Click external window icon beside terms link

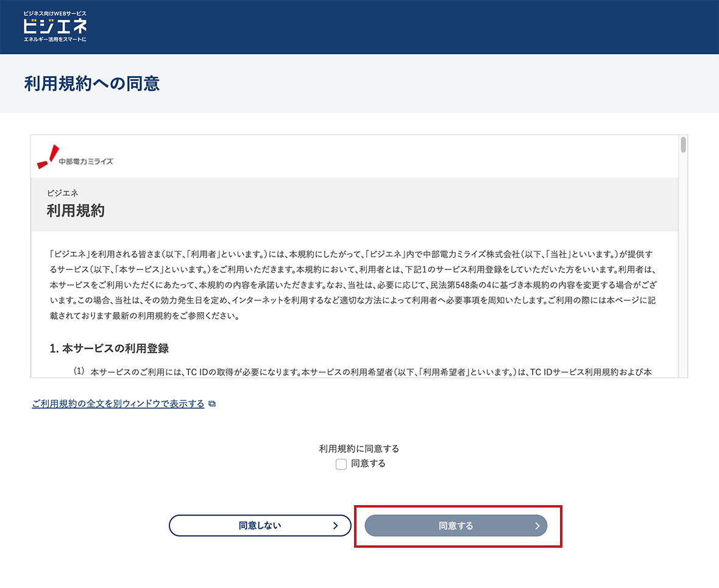pyautogui.click(x=212, y=404)
